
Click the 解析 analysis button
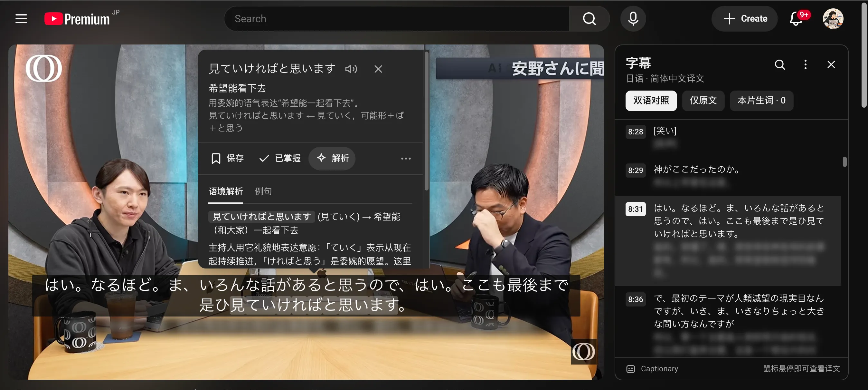tap(332, 158)
